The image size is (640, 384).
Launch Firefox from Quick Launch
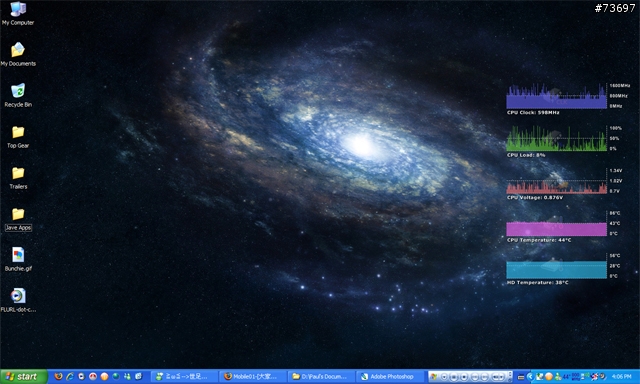pyautogui.click(x=58, y=376)
